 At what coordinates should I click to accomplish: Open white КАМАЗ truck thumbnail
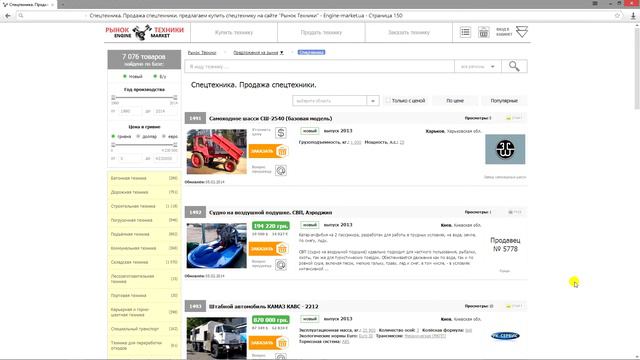point(217,338)
